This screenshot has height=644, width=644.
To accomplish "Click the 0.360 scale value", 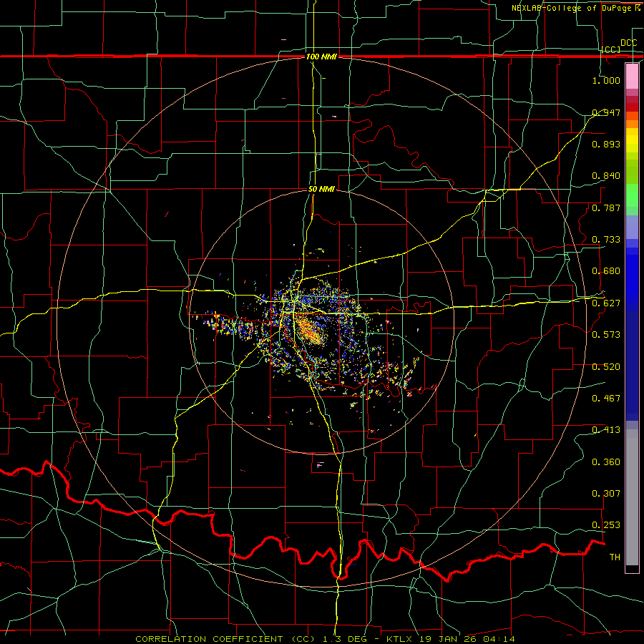I will [x=606, y=462].
